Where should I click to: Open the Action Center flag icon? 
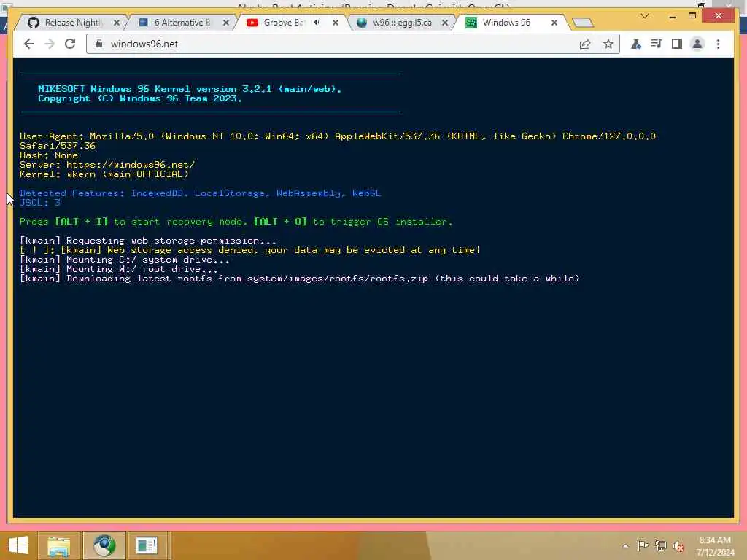pyautogui.click(x=643, y=546)
